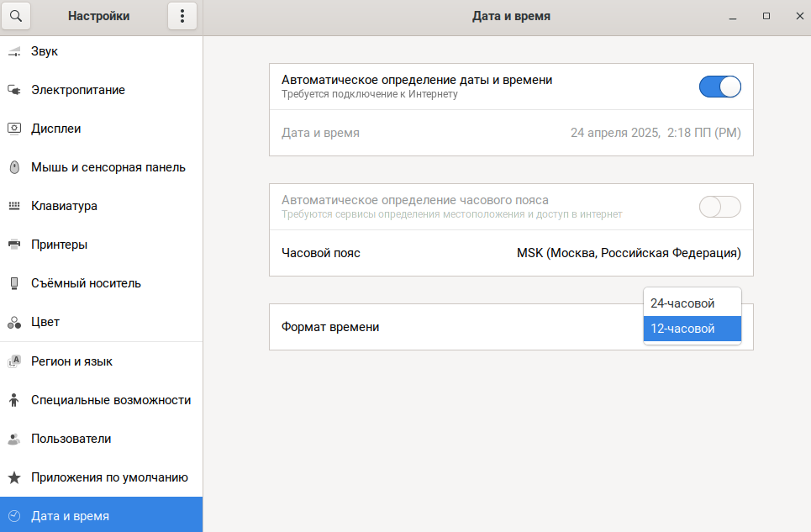
Task: Open the Часовой пояс time zone row
Action: point(511,253)
